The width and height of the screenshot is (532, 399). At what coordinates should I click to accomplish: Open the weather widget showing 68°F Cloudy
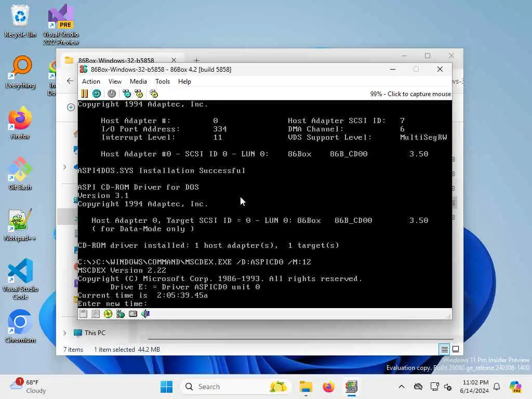(x=29, y=387)
